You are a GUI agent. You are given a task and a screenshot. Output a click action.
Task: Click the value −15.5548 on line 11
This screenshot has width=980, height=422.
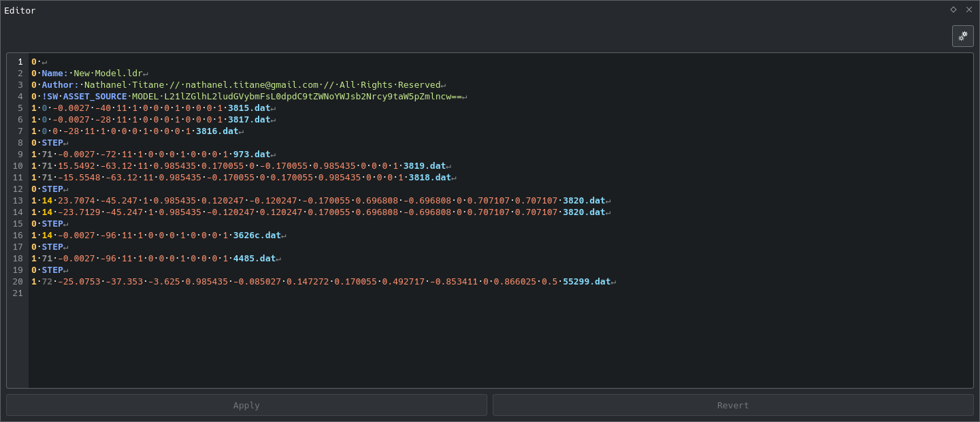click(x=79, y=178)
